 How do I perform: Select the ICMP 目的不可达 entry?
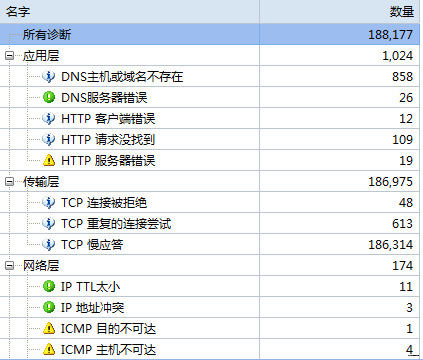point(108,329)
